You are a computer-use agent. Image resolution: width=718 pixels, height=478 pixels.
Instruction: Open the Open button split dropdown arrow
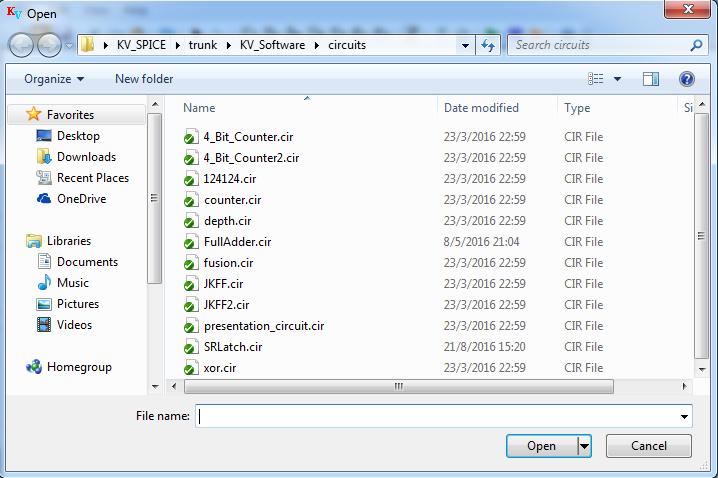coord(584,446)
